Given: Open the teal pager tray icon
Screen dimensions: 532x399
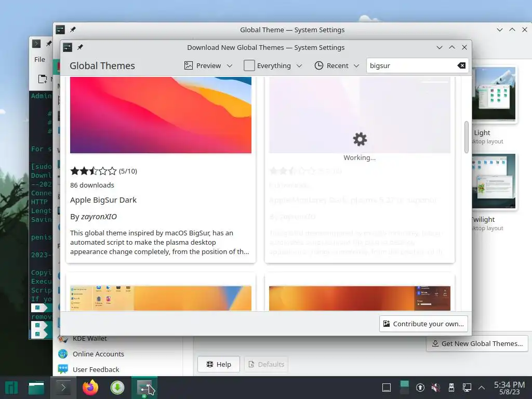Looking at the screenshot, I should coord(404,388).
